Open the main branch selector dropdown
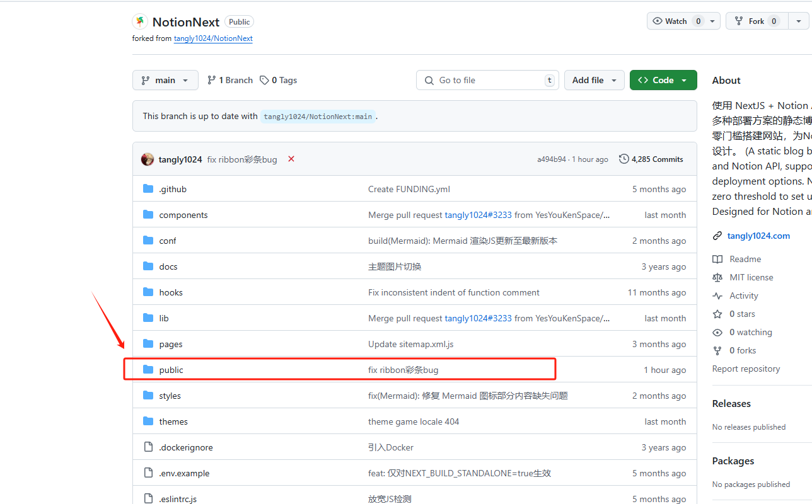The image size is (812, 504). coord(165,80)
